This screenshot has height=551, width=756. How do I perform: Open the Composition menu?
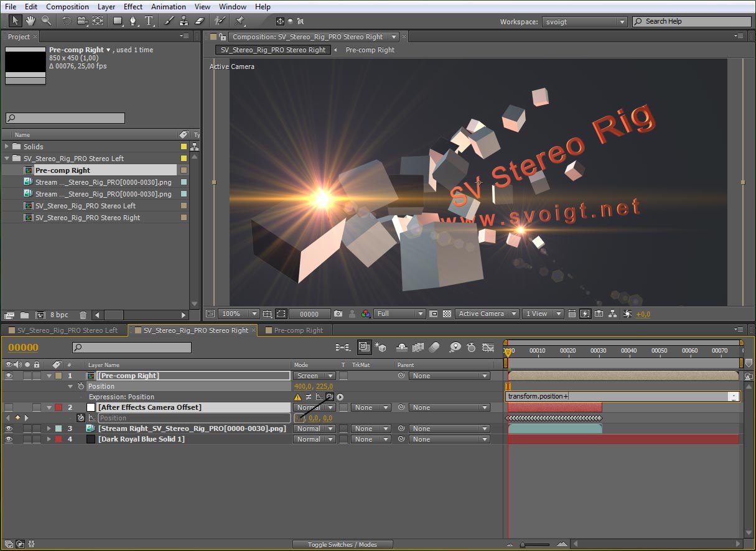tap(67, 7)
